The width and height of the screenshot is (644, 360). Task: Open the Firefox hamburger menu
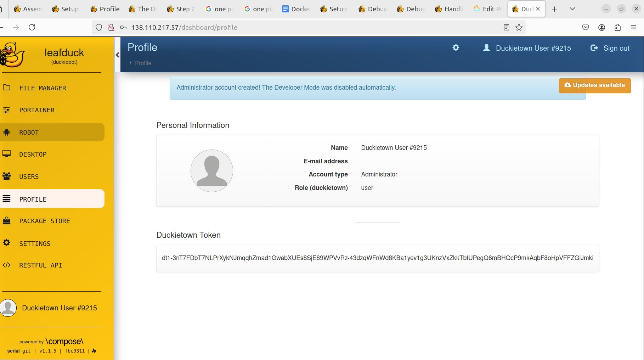pos(633,27)
